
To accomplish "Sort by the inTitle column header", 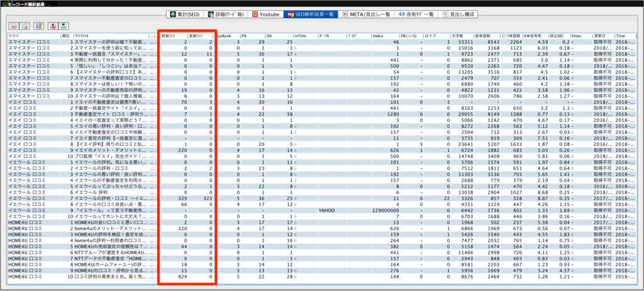I will [x=305, y=36].
